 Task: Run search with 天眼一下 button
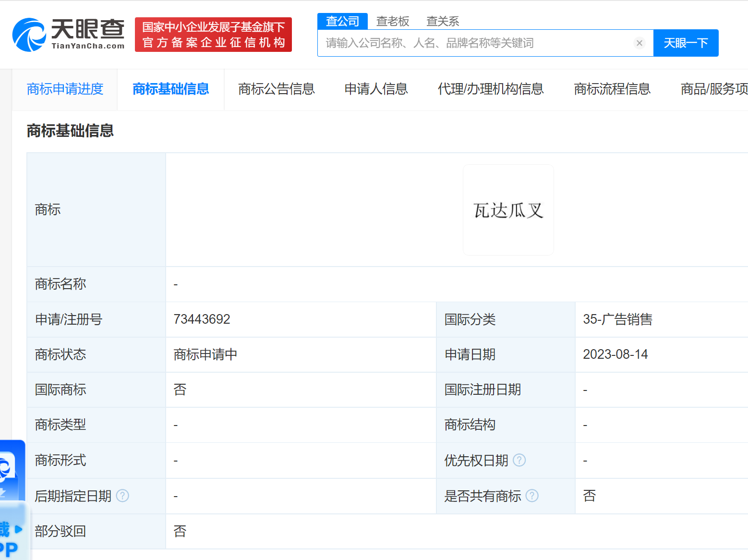coord(686,43)
